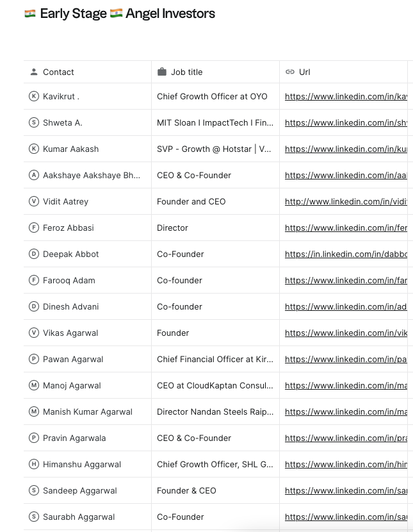Click the F avatar icon beside Feroz Abbasi
This screenshot has width=413, height=532.
click(34, 228)
